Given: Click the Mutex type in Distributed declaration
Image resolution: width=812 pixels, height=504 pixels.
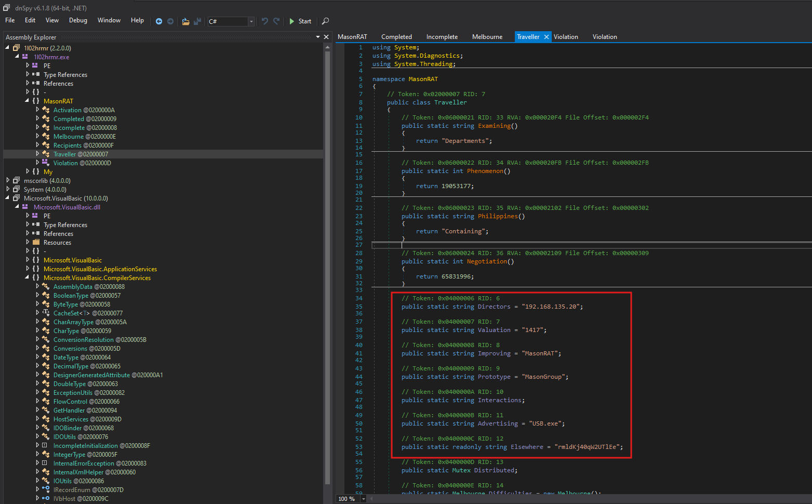Looking at the screenshot, I should tap(461, 470).
